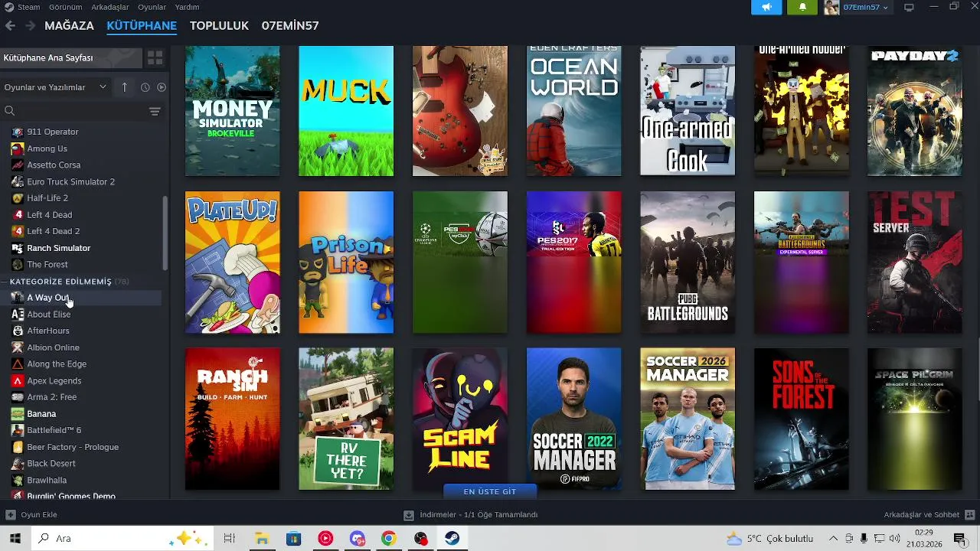Filter ready-to-play games with play icon
The height and width of the screenshot is (551, 980).
[x=162, y=87]
